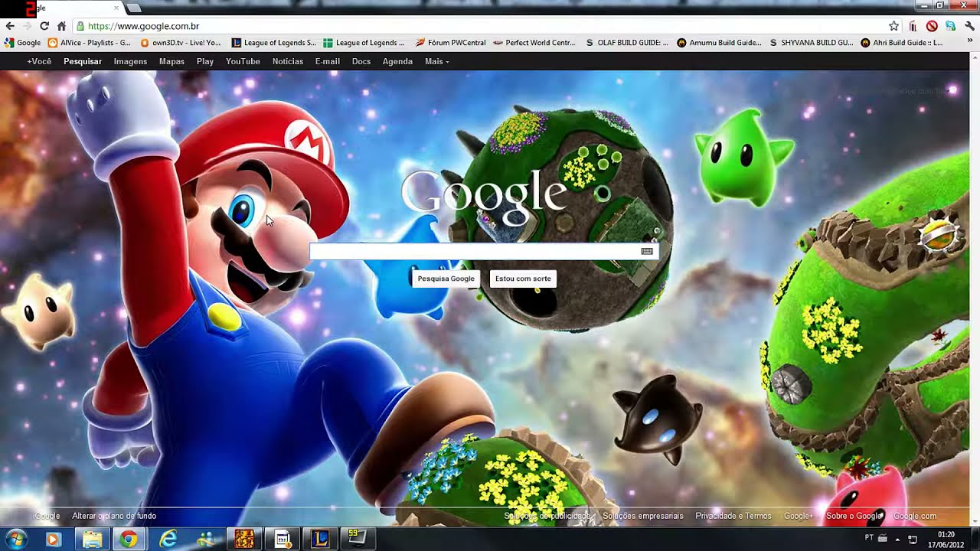
Task: Click the Chrome taskbar icon
Action: coord(129,539)
